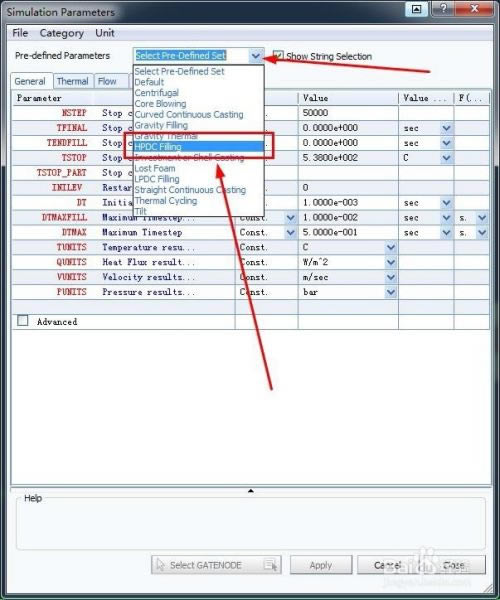This screenshot has height=600, width=500.
Task: Click the Cancel button
Action: click(387, 565)
